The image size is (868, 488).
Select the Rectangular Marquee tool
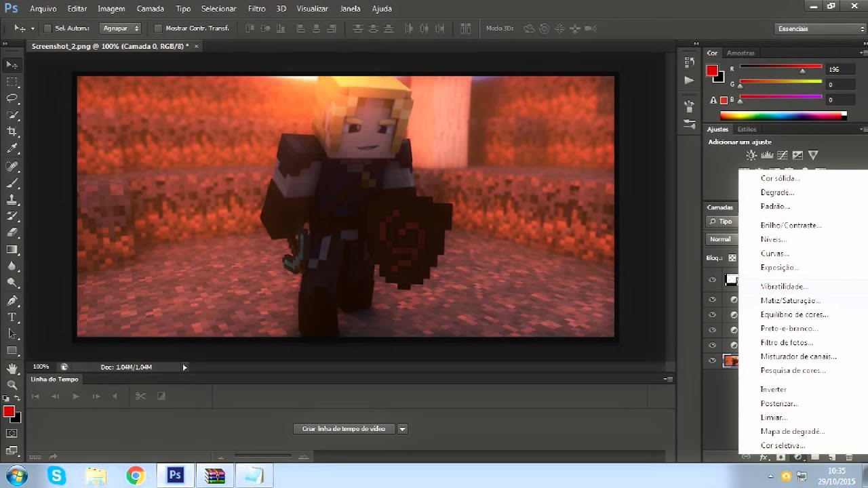pos(12,82)
